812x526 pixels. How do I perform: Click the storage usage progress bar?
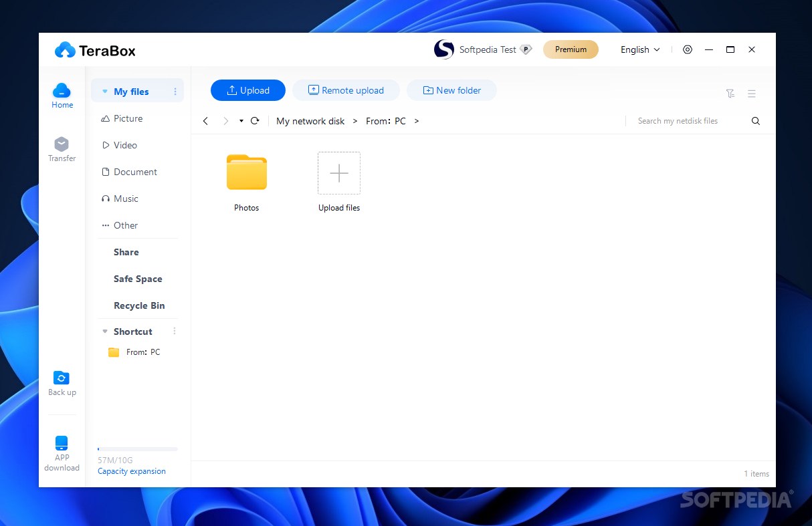point(138,449)
